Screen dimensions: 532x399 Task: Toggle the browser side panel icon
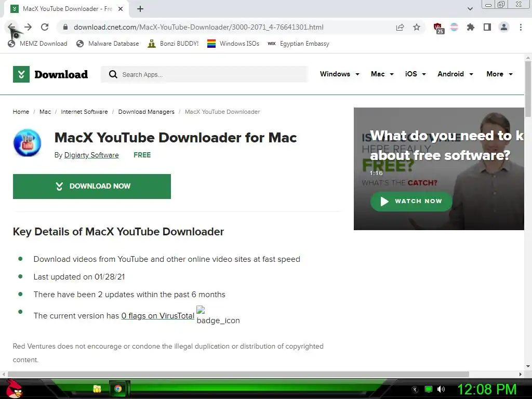coord(487,27)
